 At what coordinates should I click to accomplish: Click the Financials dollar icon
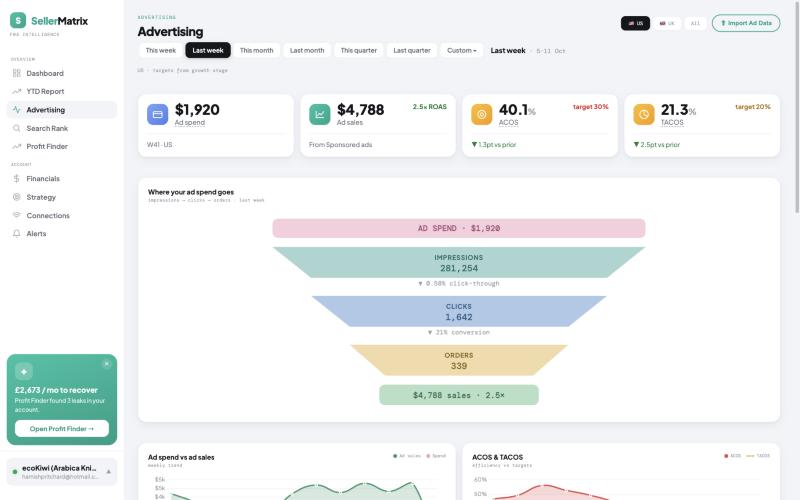click(16, 179)
